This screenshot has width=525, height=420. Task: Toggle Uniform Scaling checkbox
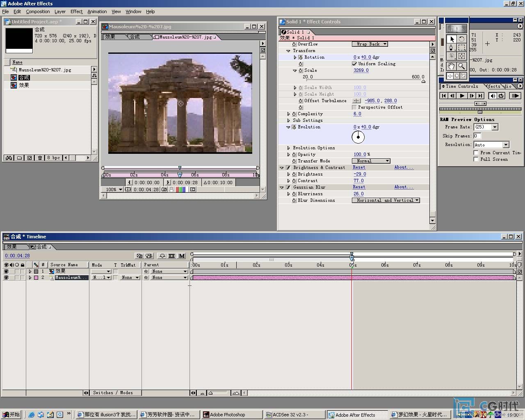coord(354,64)
